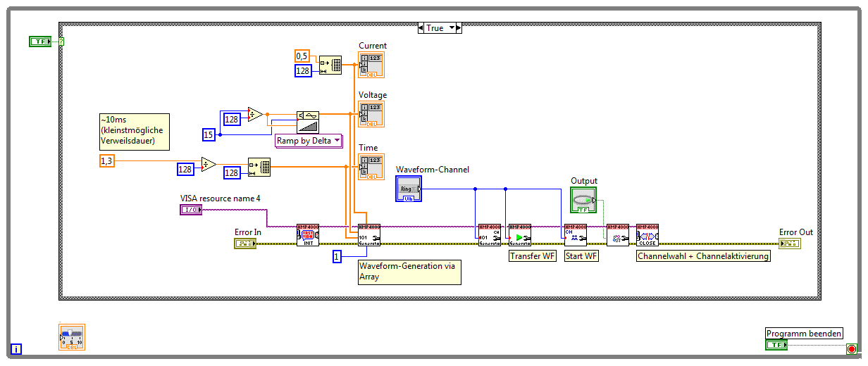Click the VISA resource name 4 label
The width and height of the screenshot is (868, 366).
221,198
